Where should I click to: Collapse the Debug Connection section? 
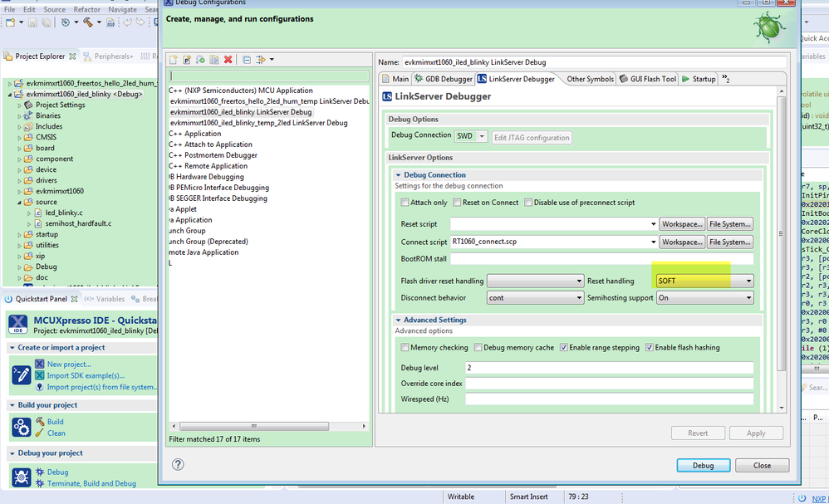[x=398, y=175]
